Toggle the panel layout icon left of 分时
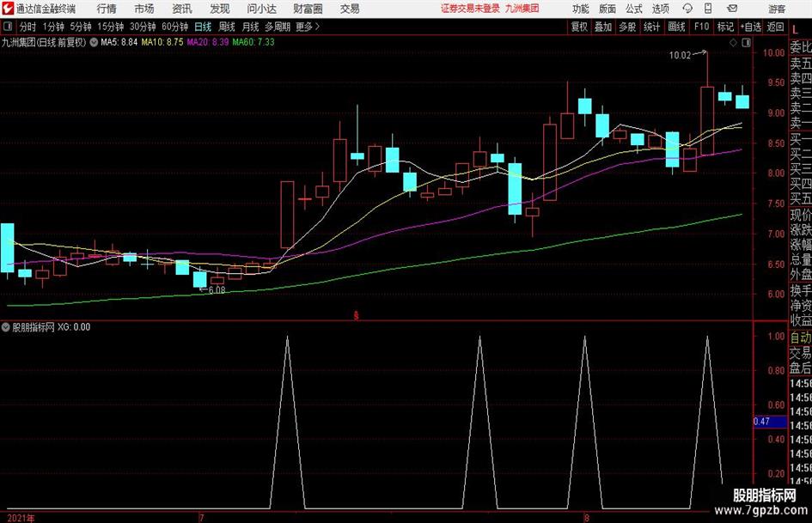Image resolution: width=812 pixels, height=523 pixels. click(7, 27)
